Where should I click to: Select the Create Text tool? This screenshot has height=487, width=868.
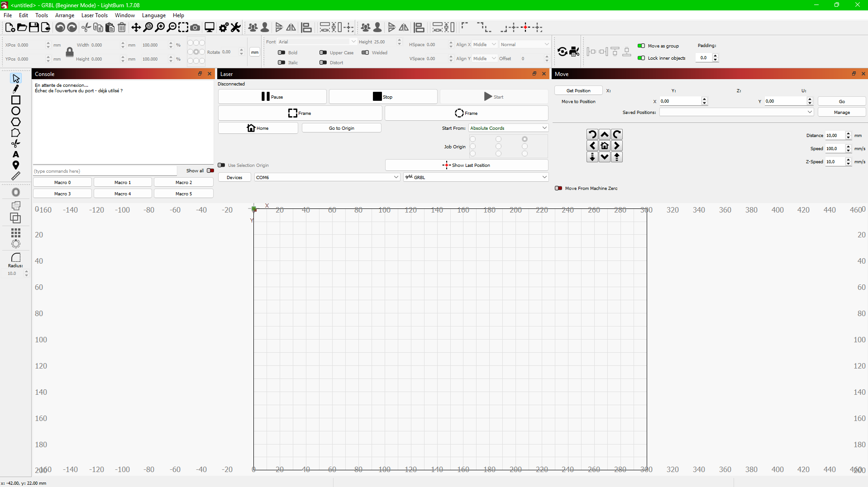[x=16, y=155]
